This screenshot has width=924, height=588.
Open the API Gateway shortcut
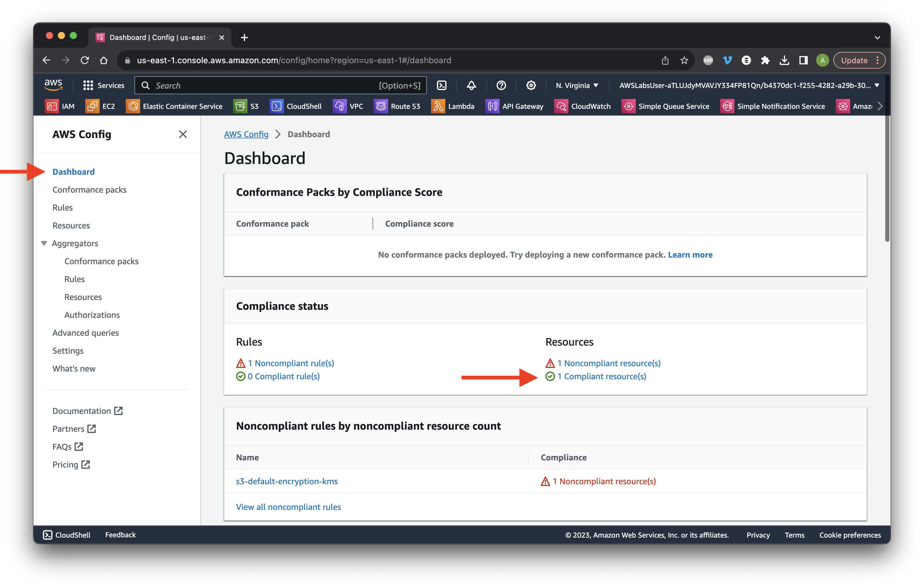(514, 106)
